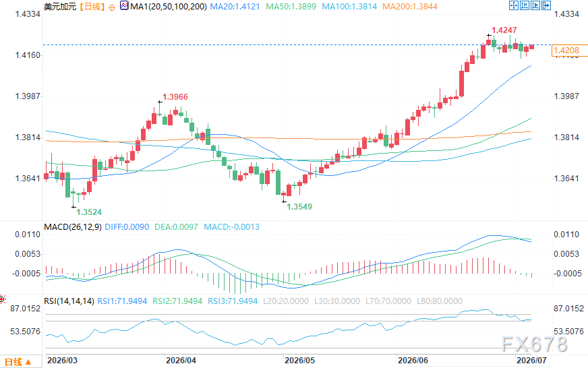
Task: Click the MA1 indicator chart icon
Action: 124,5
